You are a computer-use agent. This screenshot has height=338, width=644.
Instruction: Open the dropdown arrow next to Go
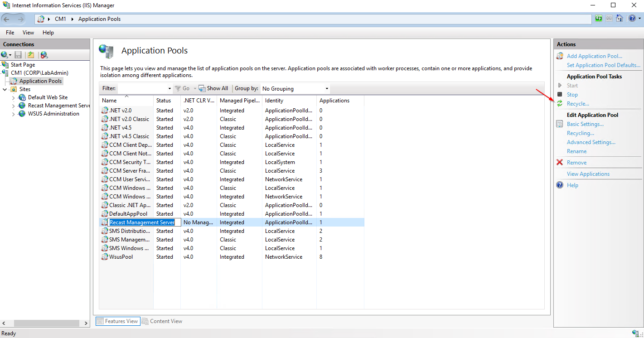[x=195, y=88]
